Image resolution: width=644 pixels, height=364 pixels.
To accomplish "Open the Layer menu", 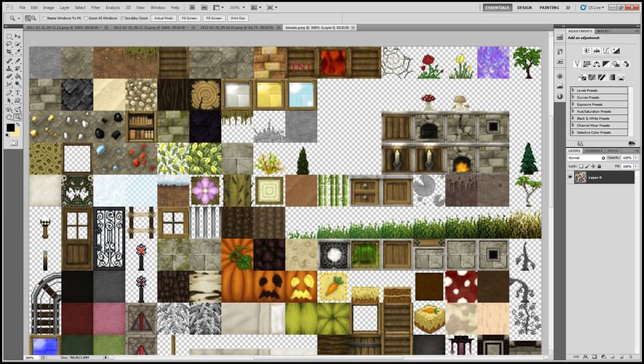I will tap(65, 7).
